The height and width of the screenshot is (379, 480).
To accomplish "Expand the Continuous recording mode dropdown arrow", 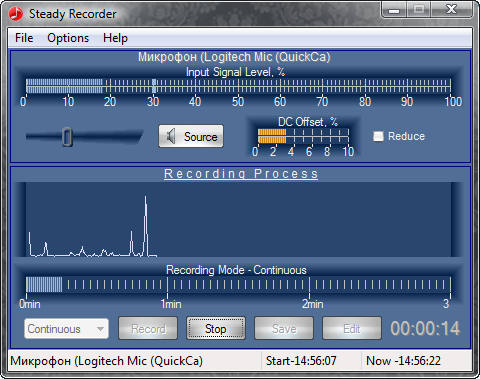I will coord(100,329).
